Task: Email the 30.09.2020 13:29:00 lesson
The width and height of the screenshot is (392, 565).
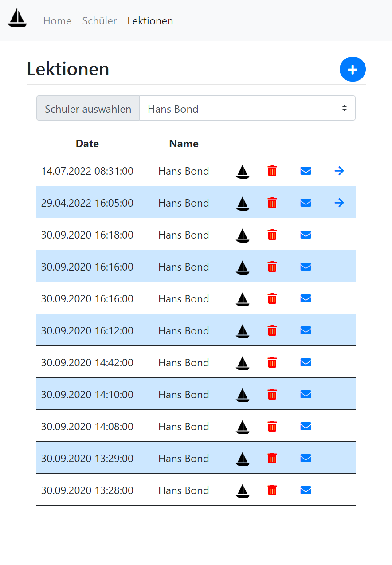Action: (306, 458)
